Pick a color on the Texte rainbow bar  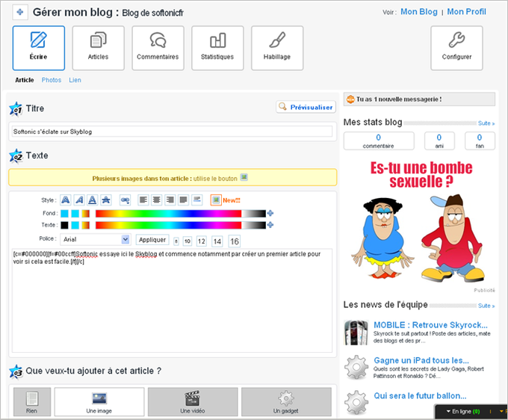pyautogui.click(x=181, y=225)
